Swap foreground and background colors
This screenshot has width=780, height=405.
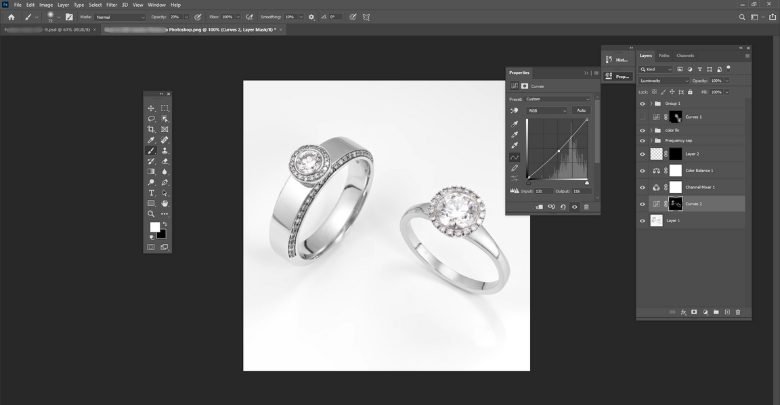pos(165,224)
